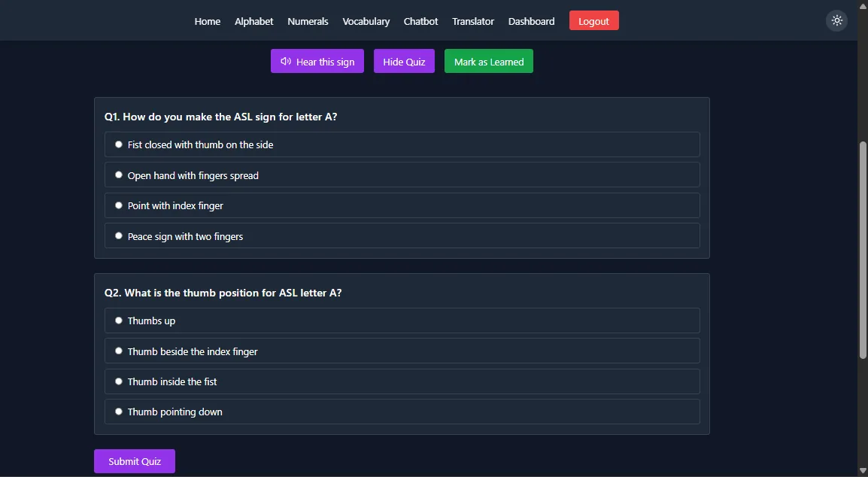Go to the Home page
This screenshot has width=868, height=477.
coord(208,21)
